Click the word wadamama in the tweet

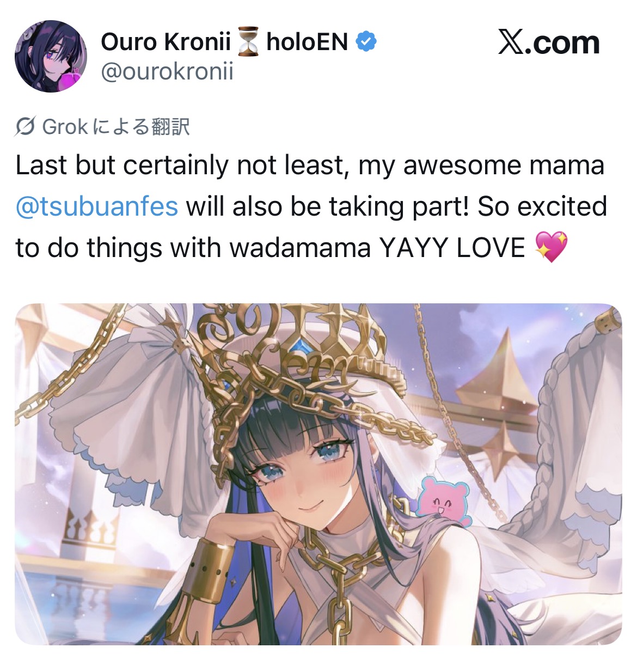point(300,248)
